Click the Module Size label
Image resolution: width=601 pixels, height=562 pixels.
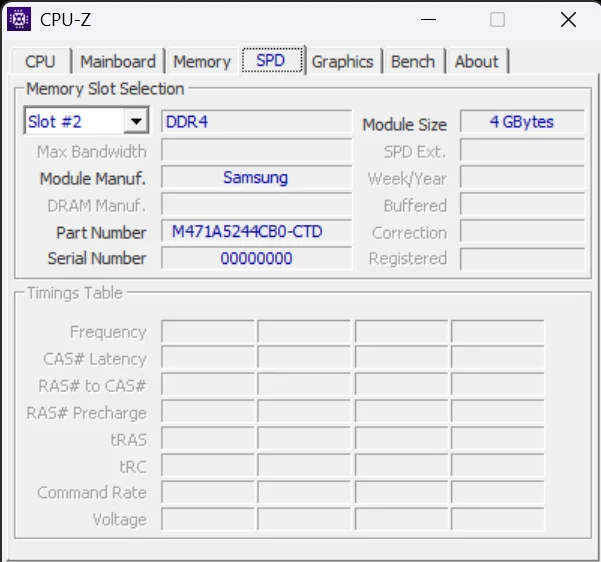(404, 125)
